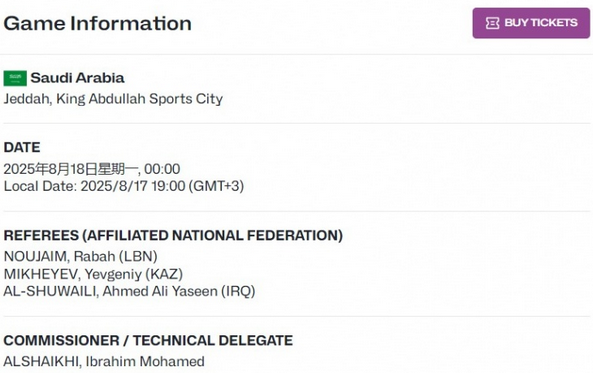The width and height of the screenshot is (593, 373).
Task: Select referee NOUJAIM, Rabah (LBN)
Action: (x=81, y=256)
